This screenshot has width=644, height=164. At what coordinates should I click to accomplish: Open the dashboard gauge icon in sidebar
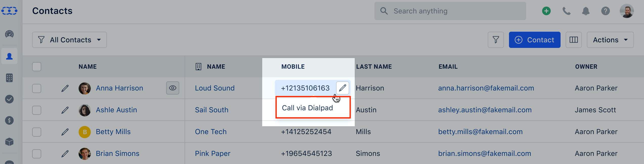9,34
